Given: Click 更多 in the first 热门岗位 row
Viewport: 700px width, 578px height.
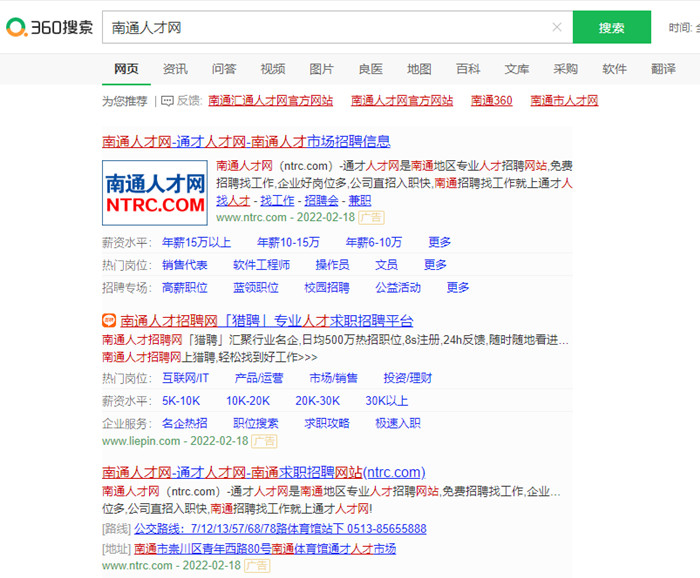Looking at the screenshot, I should (x=435, y=265).
